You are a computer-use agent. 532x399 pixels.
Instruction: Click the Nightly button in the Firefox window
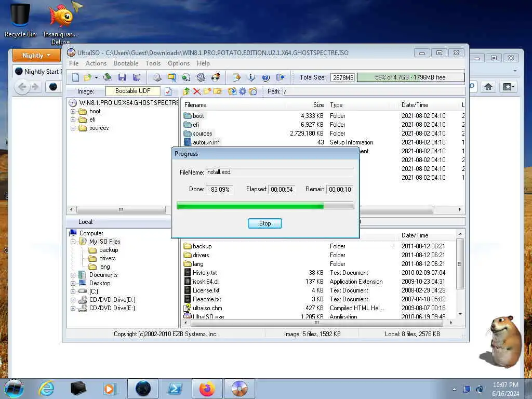[36, 55]
